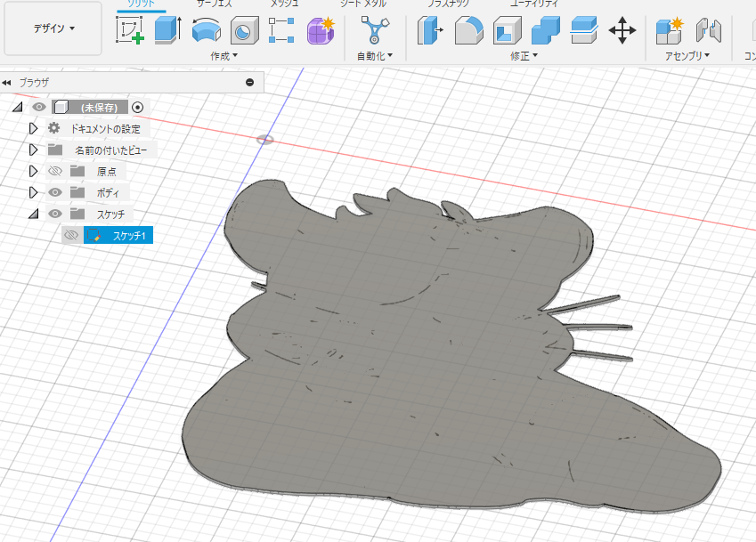
Task: Expand the ドキュメントの設定 node
Action: pos(33,129)
